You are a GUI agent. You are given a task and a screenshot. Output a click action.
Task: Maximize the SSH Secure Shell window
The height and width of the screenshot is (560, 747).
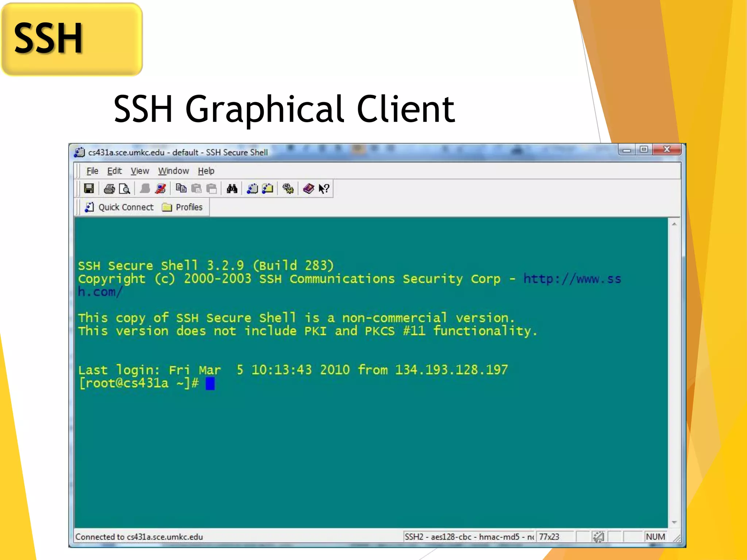point(644,149)
